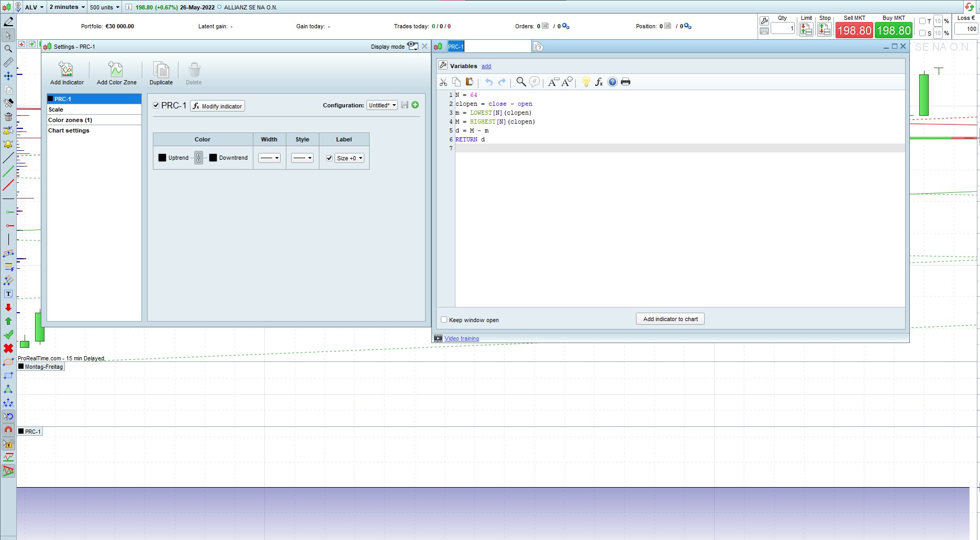The height and width of the screenshot is (540, 980).
Task: Select Chart settings in the settings list
Action: (69, 130)
